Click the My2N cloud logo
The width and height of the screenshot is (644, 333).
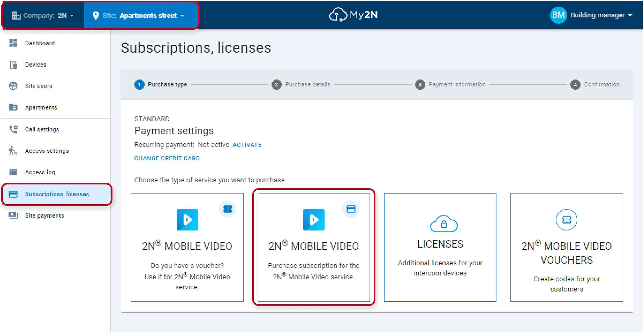[x=353, y=14]
